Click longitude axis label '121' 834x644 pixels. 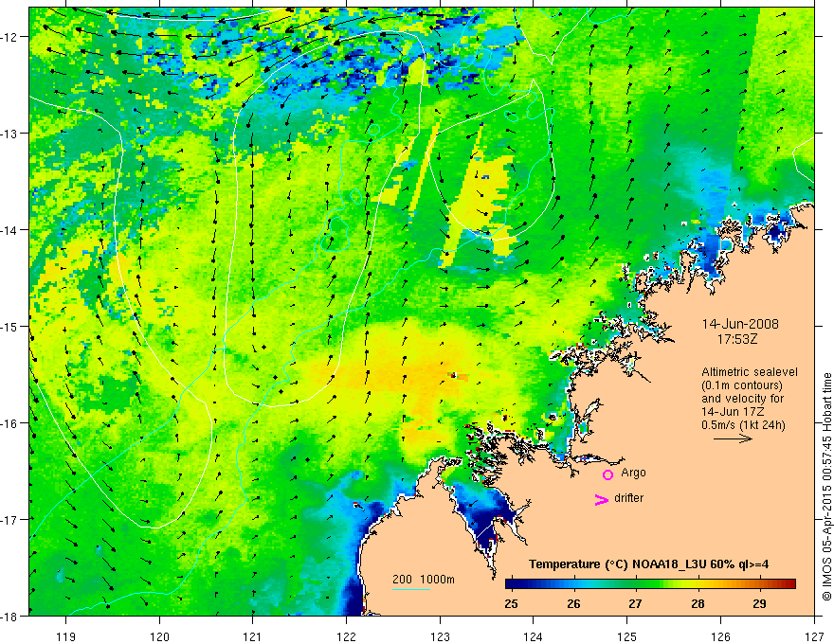pyautogui.click(x=253, y=636)
